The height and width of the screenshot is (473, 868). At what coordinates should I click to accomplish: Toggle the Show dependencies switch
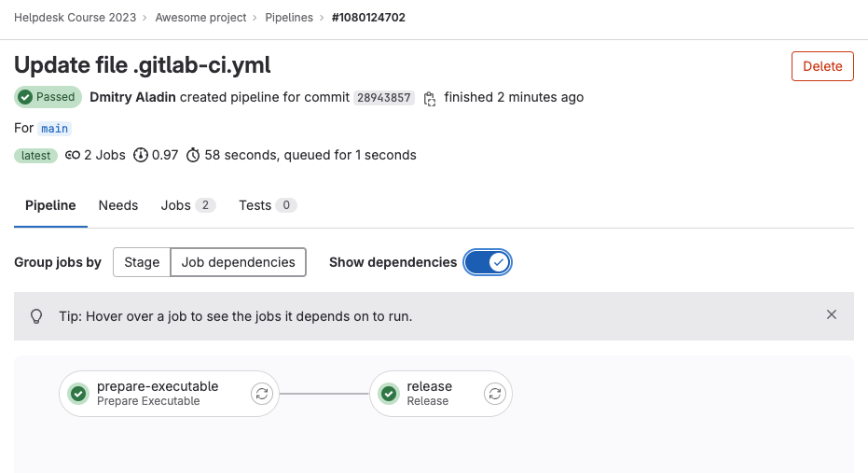488,262
